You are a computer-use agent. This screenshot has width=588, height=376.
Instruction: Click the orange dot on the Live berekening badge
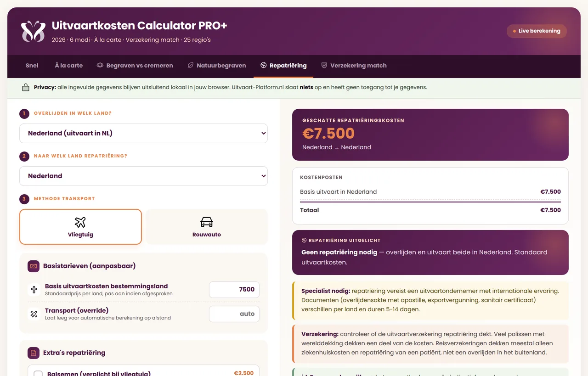pos(514,31)
